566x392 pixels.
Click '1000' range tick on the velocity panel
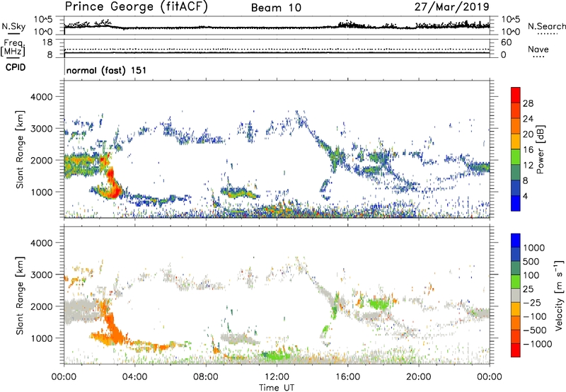click(41, 338)
